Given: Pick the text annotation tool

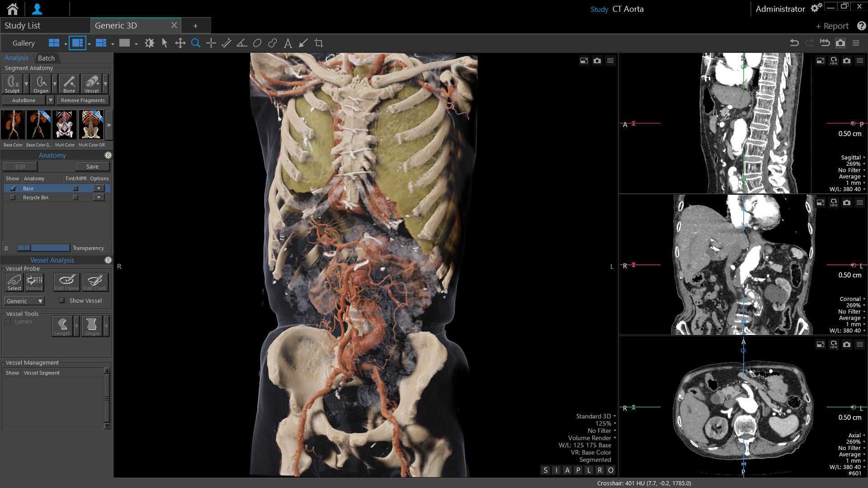Looking at the screenshot, I should point(288,43).
